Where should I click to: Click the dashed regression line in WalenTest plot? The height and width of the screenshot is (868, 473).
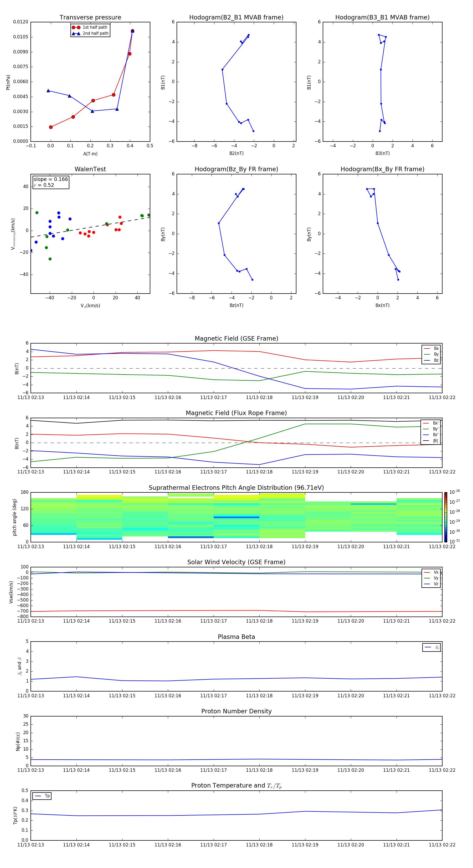click(90, 227)
